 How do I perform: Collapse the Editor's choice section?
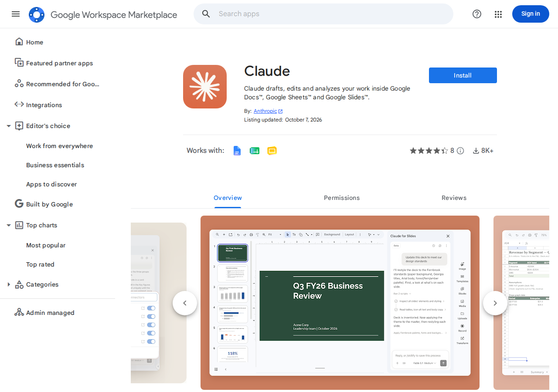[x=8, y=126]
